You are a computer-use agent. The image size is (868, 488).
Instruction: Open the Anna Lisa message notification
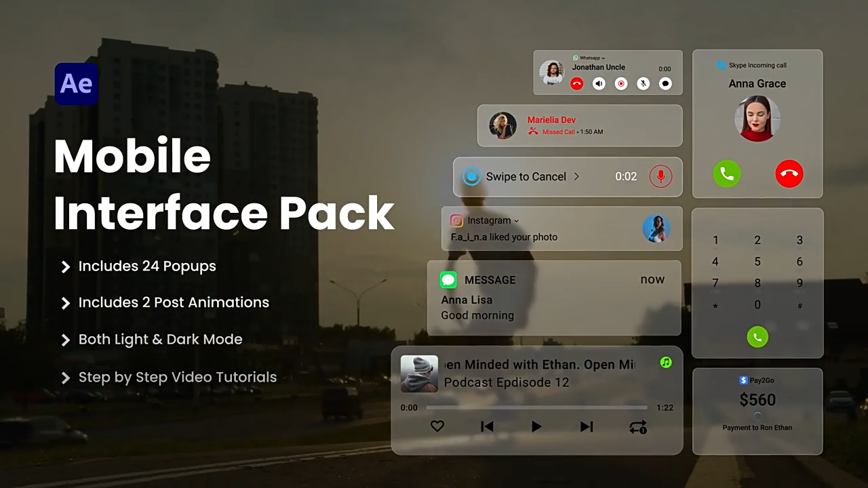[x=553, y=298]
